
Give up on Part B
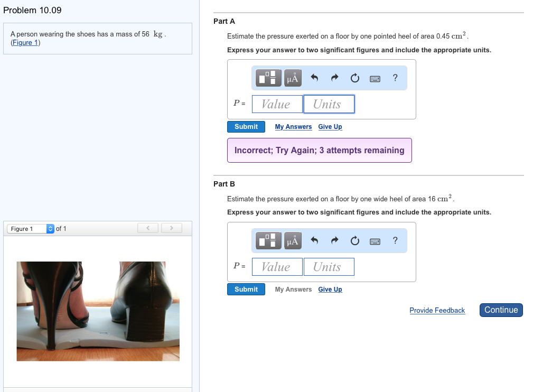(x=330, y=290)
